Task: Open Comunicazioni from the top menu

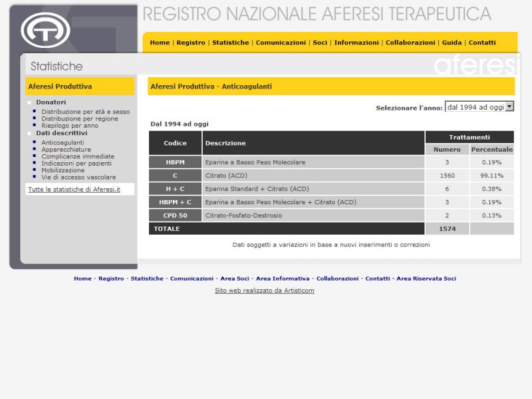Action: tap(281, 43)
